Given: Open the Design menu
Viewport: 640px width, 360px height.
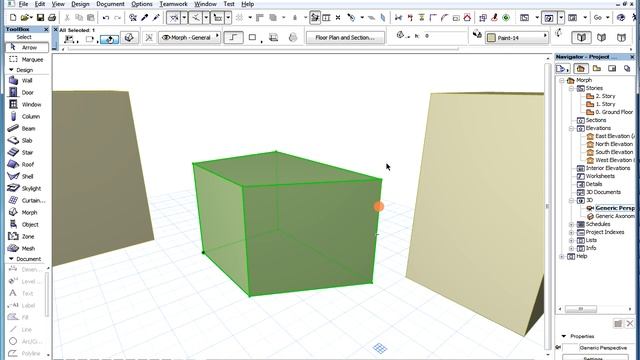Looking at the screenshot, I should click(80, 4).
